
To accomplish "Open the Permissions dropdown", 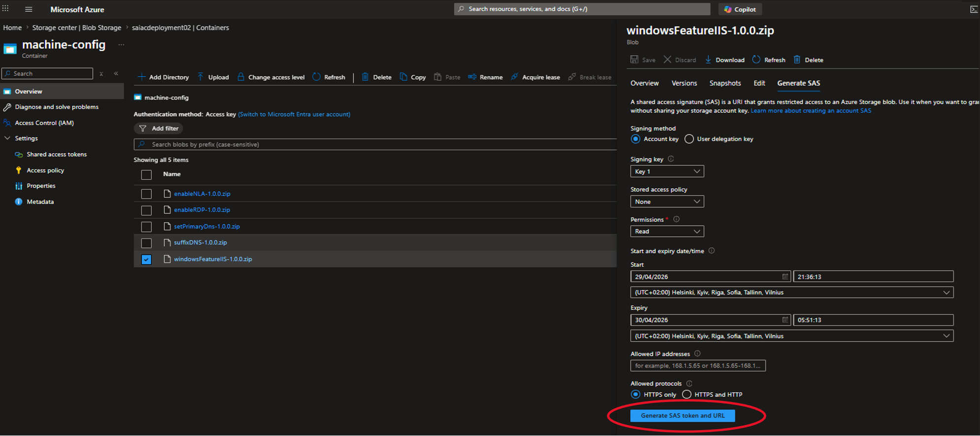I will (667, 232).
